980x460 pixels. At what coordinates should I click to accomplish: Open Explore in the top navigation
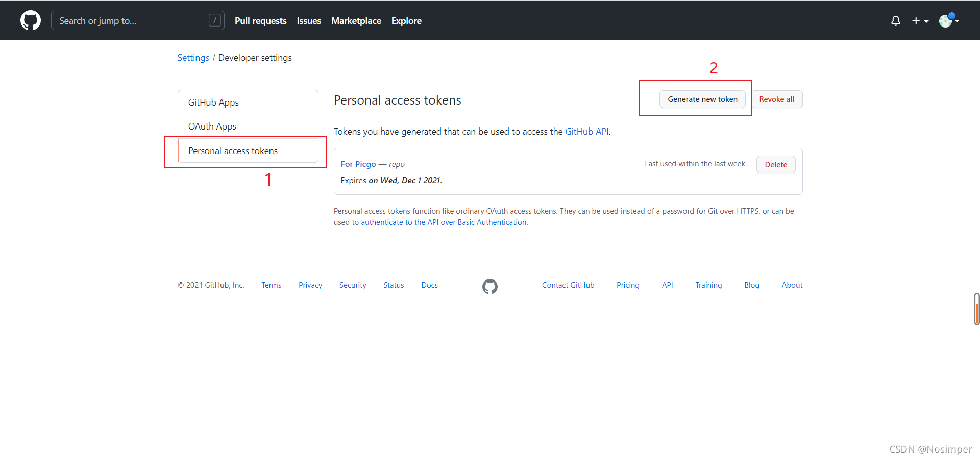click(x=406, y=21)
